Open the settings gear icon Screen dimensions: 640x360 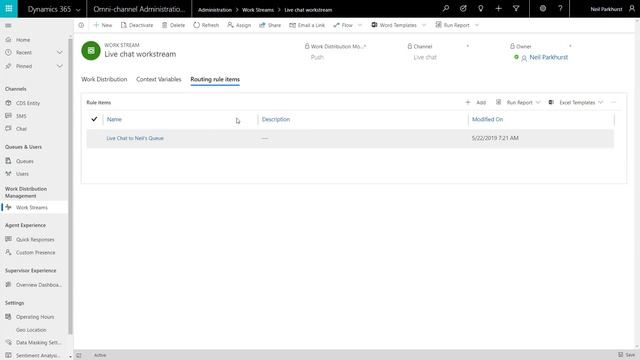(542, 9)
